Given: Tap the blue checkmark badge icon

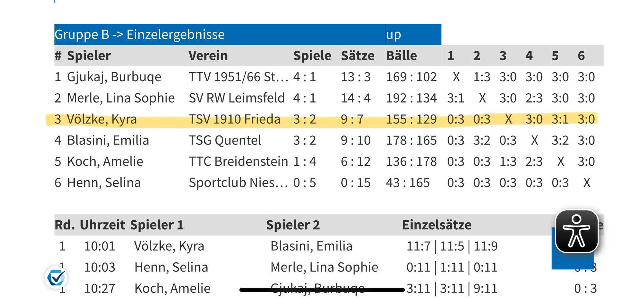Looking at the screenshot, I should [x=56, y=278].
